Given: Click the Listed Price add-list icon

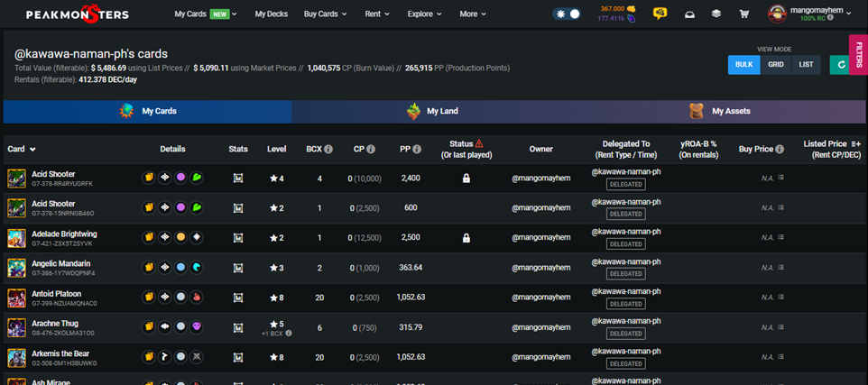Looking at the screenshot, I should tap(855, 144).
